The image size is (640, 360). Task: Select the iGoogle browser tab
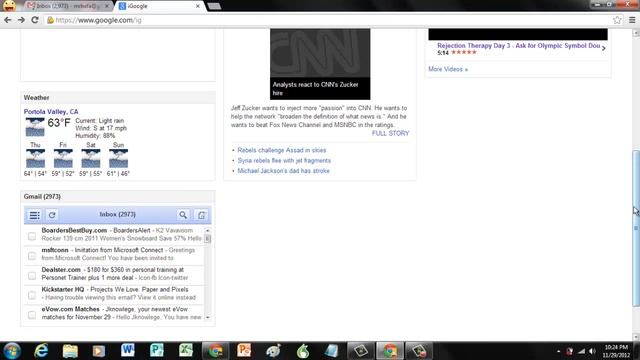(x=159, y=6)
